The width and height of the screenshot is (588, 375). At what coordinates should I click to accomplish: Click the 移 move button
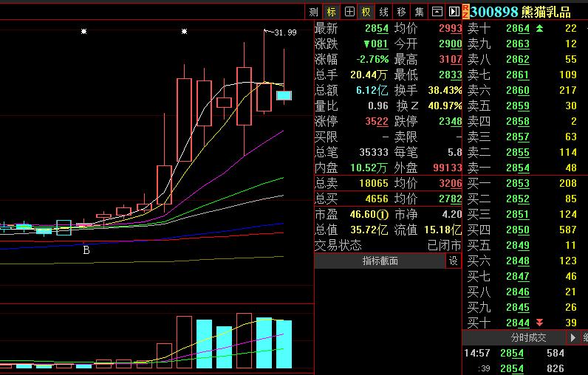[x=401, y=12]
